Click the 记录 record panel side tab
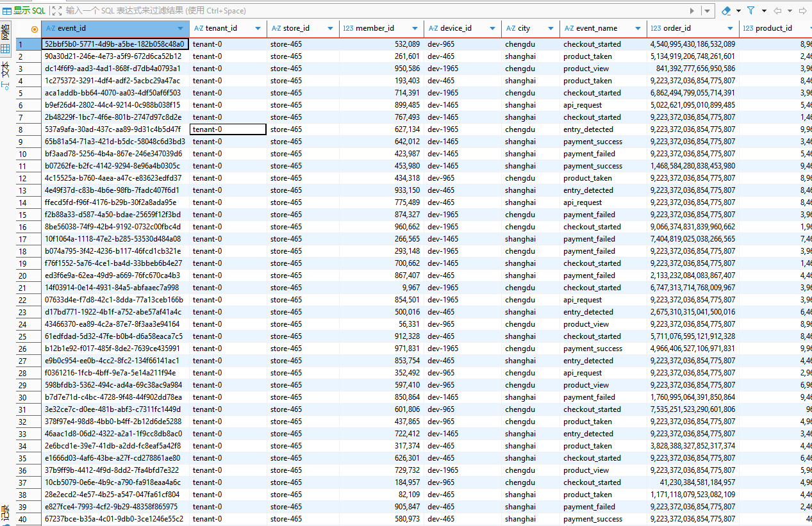This screenshot has height=526, width=812. 5,512
